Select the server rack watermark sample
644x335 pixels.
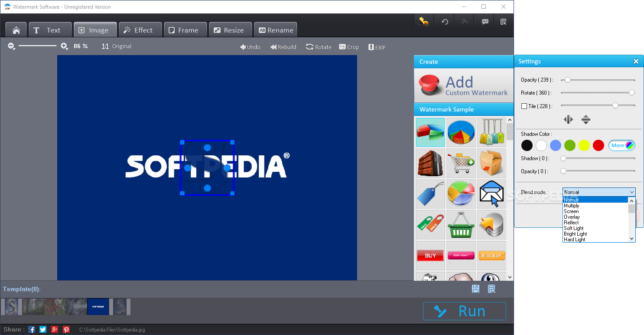430,163
